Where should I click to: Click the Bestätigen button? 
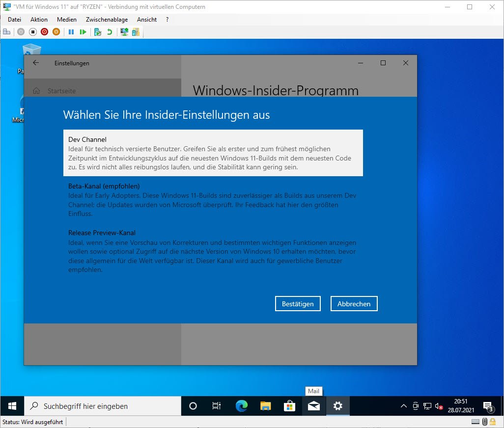click(x=298, y=304)
